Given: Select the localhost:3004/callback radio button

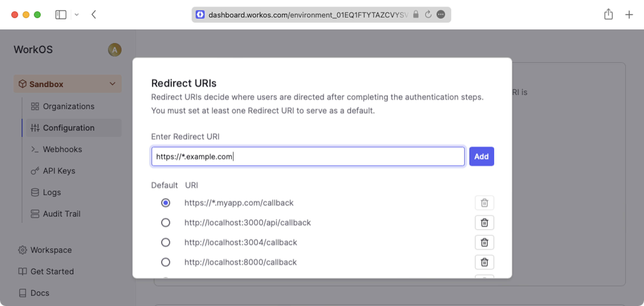Looking at the screenshot, I should [166, 242].
